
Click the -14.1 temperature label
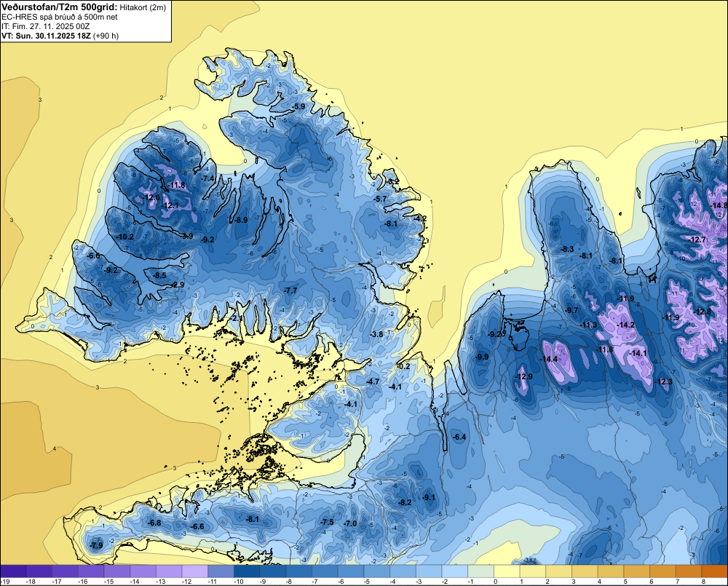pos(638,353)
